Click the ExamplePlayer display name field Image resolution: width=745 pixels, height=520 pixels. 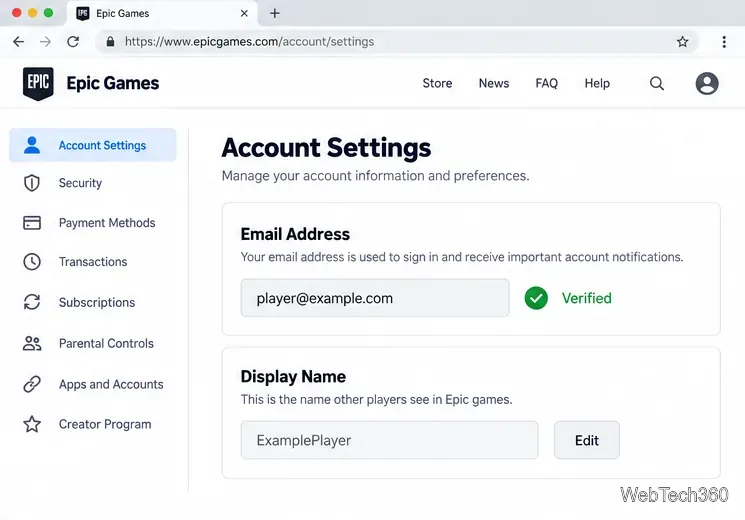coord(390,440)
